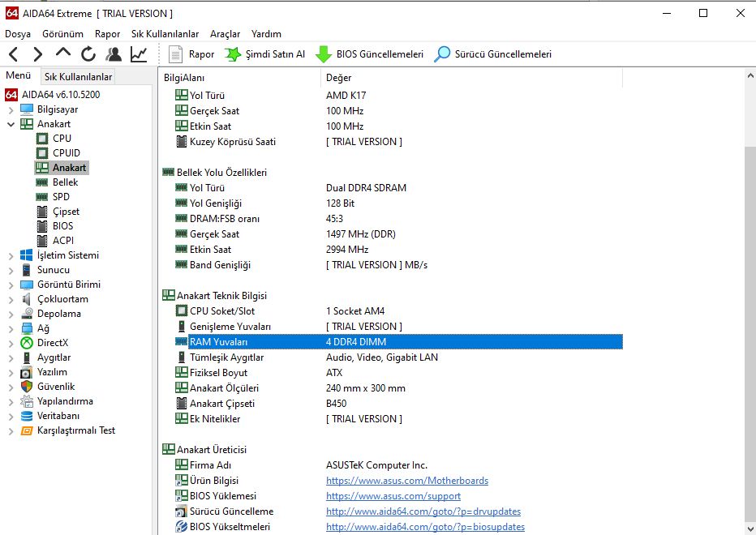Open BIOS Güncellemeleri from toolbar
The width and height of the screenshot is (756, 535).
369,54
